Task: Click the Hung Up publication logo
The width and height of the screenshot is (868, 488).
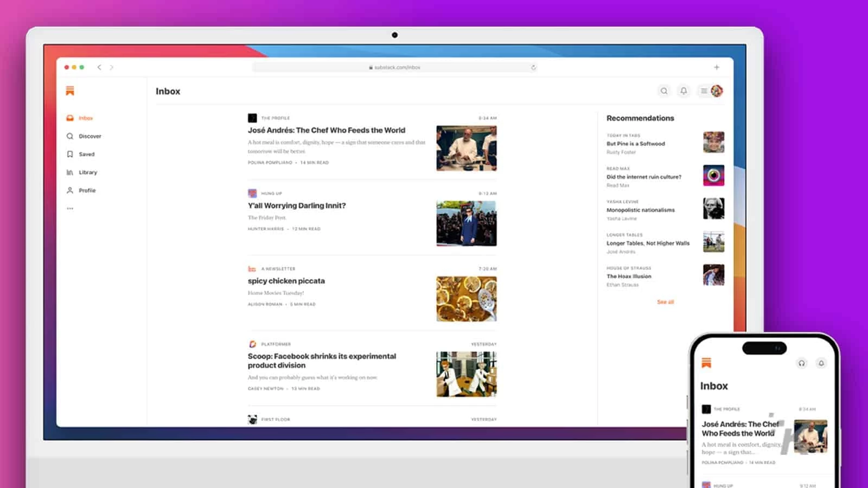Action: (x=252, y=193)
